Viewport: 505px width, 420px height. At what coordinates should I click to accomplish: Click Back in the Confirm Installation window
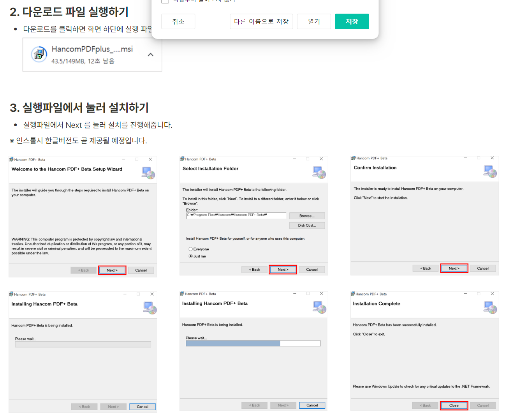(x=426, y=268)
